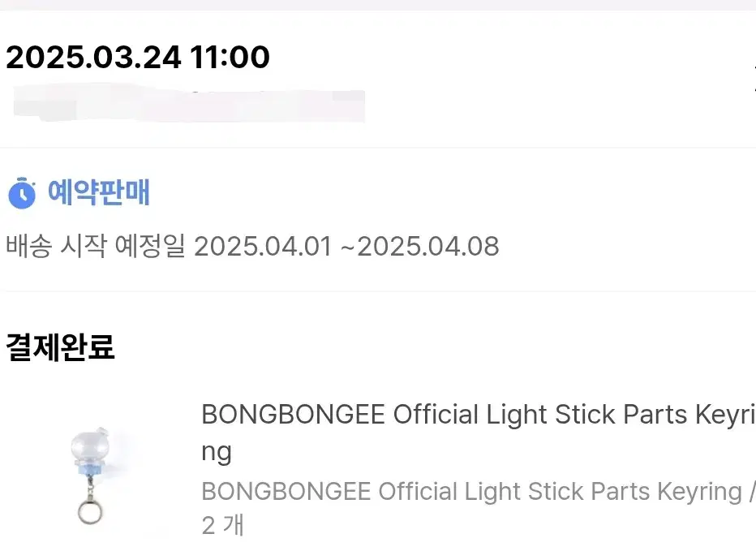Click the wrapped 'ng' ending of product title
This screenshot has width=756, height=551.
217,453
